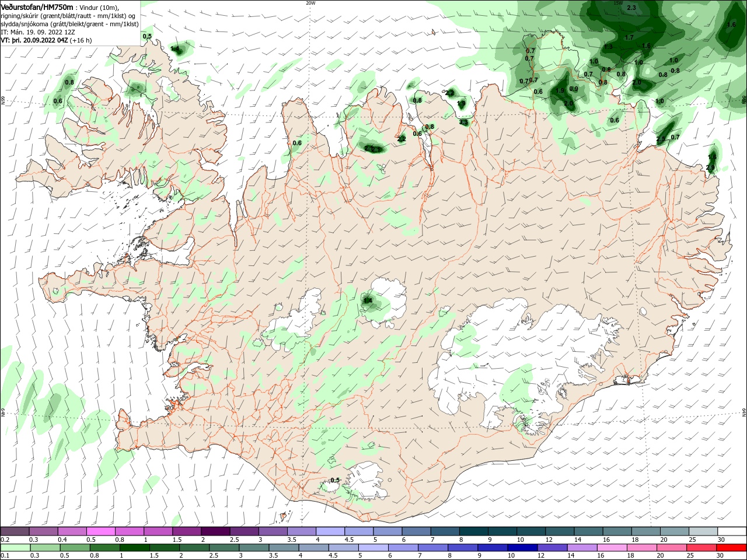Click the '0.1' label under the bottom legend row
The height and width of the screenshot is (560, 747).
[x=5, y=555]
